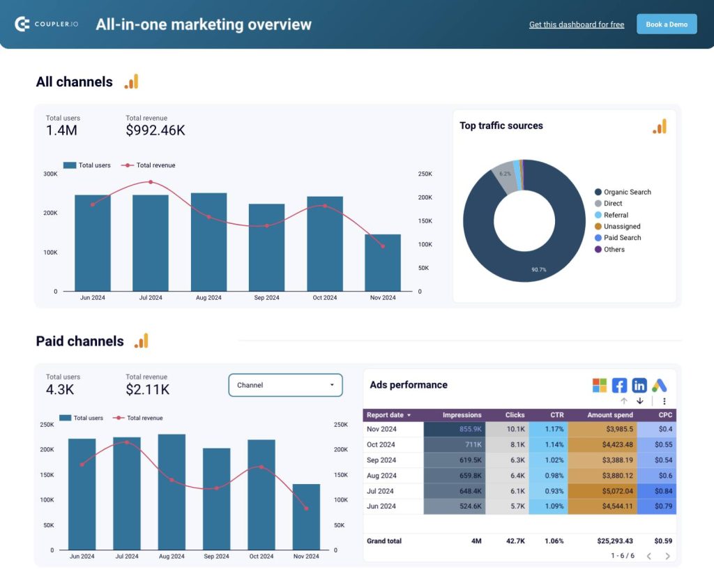This screenshot has width=714, height=588.
Task: Click the chart icon next to Paid channels
Action: [x=141, y=341]
